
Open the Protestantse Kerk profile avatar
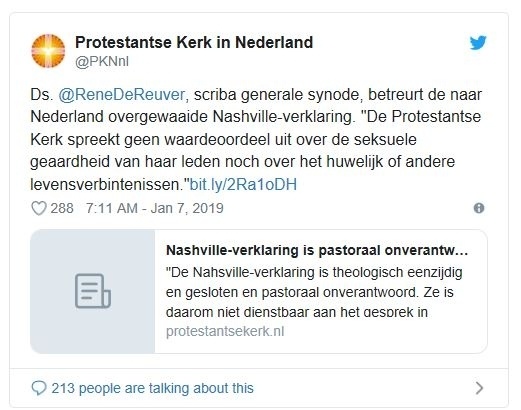[48, 51]
